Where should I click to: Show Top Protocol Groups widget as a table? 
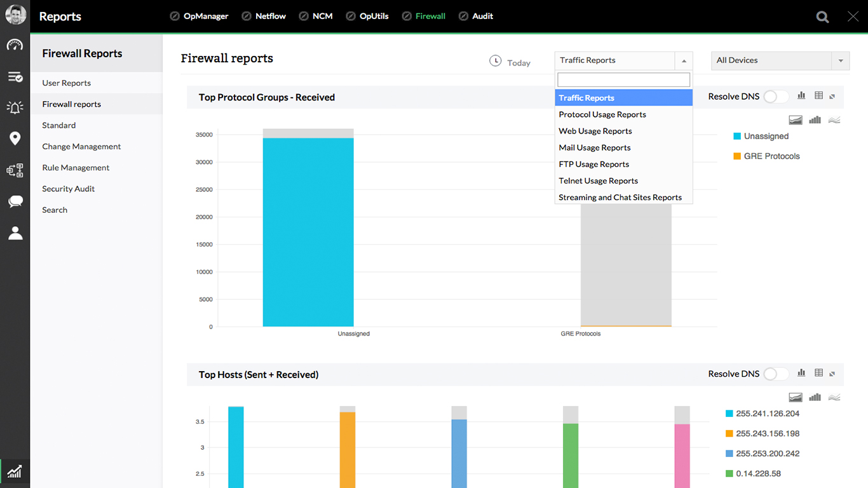(x=818, y=96)
